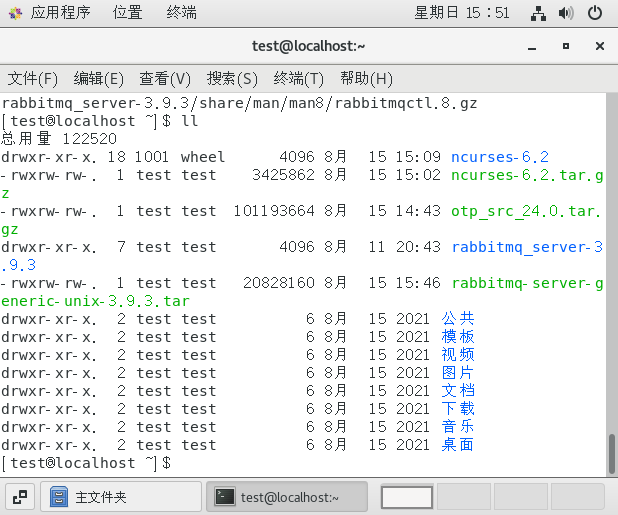This screenshot has width=618, height=515.
Task: Close the terminal window
Action: (600, 46)
